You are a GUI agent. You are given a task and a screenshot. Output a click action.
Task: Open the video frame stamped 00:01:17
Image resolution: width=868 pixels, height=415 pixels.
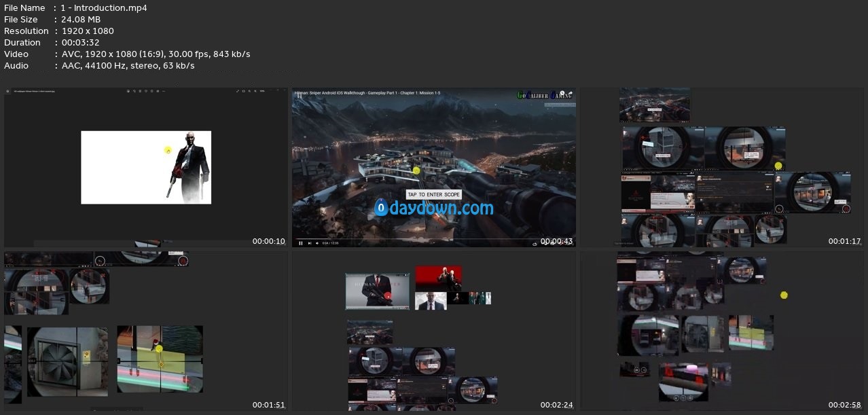(722, 167)
